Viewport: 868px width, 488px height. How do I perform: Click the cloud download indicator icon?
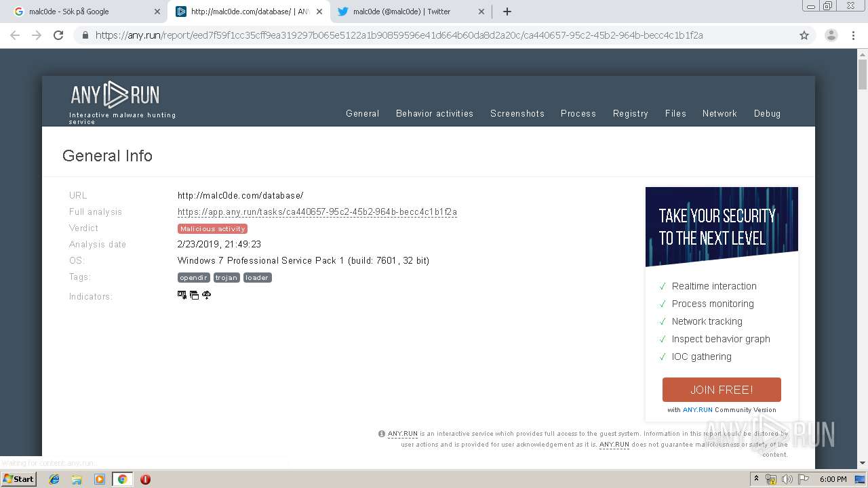[207, 295]
